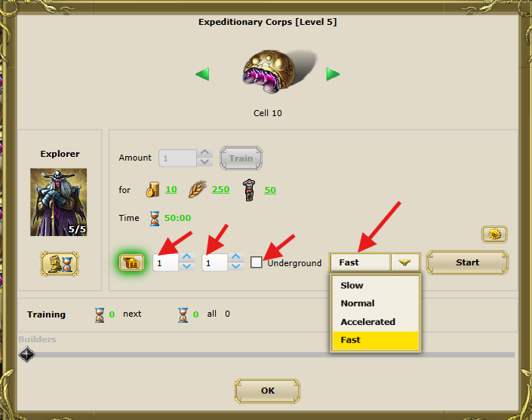Click the Explorer portrait thumbnail
This screenshot has height=420, width=532.
click(58, 202)
